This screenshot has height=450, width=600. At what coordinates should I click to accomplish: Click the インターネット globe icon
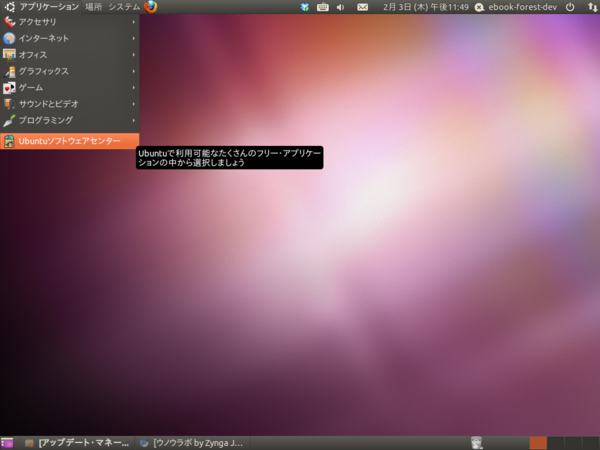click(9, 38)
